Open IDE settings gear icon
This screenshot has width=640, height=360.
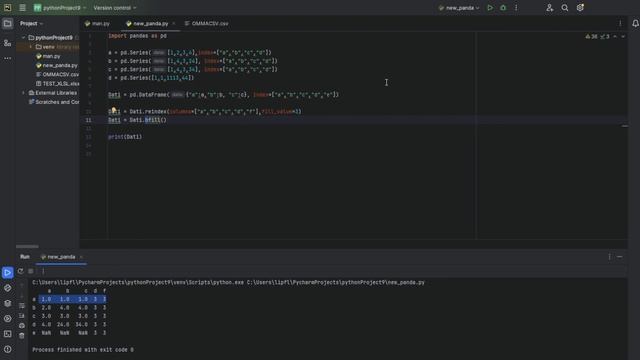coord(580,8)
